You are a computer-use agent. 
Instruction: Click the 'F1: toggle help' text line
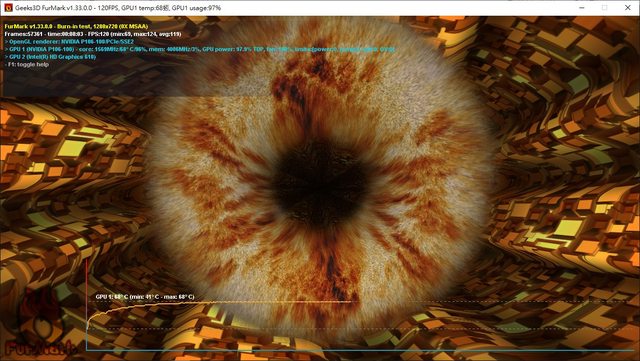pos(27,65)
